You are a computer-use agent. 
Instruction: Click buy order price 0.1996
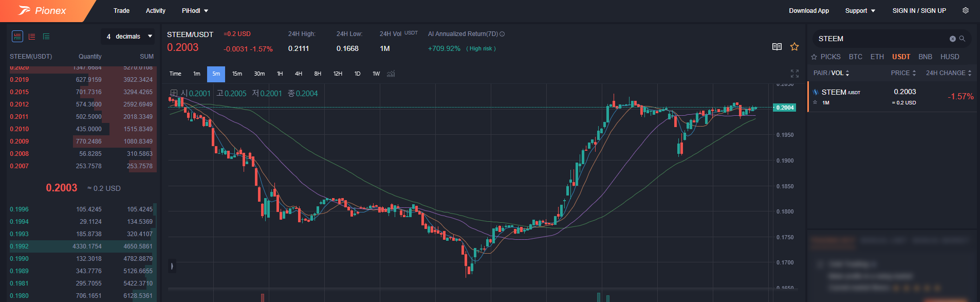(x=20, y=209)
